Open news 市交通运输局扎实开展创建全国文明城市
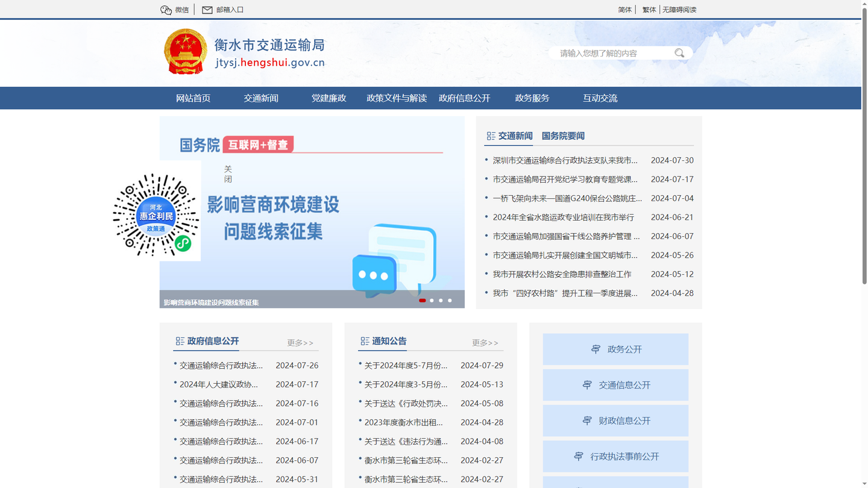Viewport: 868px width, 488px height. click(x=565, y=255)
